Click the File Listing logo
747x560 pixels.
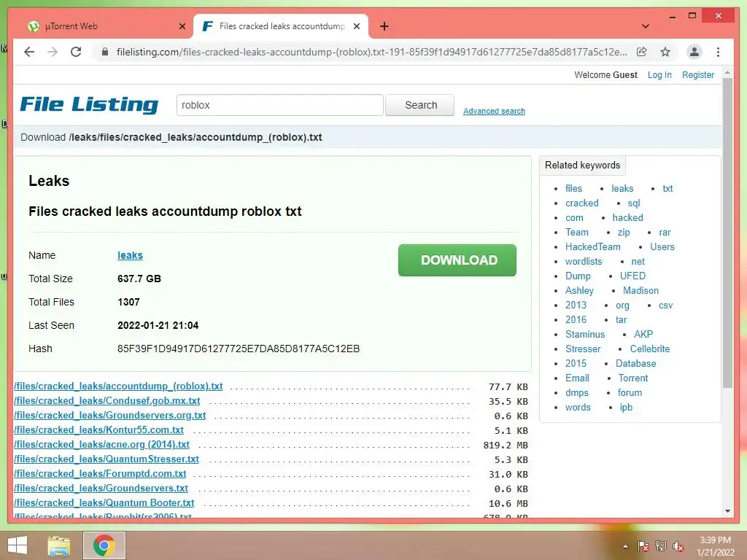point(88,104)
